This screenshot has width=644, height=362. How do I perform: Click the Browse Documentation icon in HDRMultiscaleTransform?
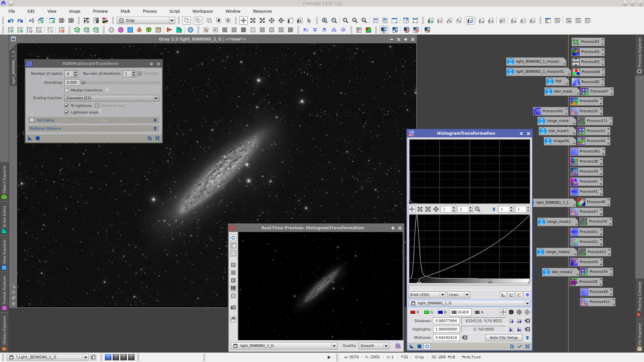[150, 138]
